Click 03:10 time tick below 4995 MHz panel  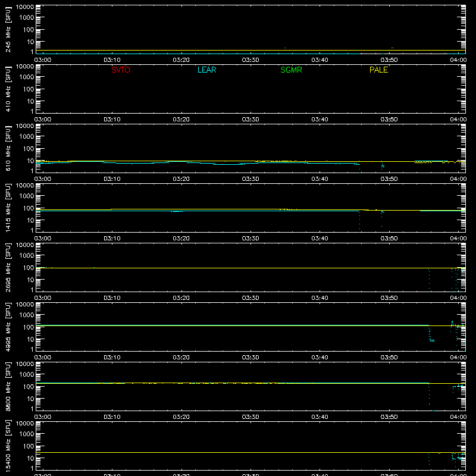point(112,358)
